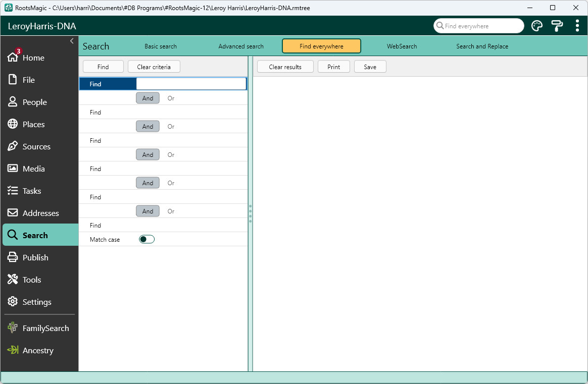Choose And in the connector nearest Match case
Viewport: 588px width, 384px height.
coord(148,211)
